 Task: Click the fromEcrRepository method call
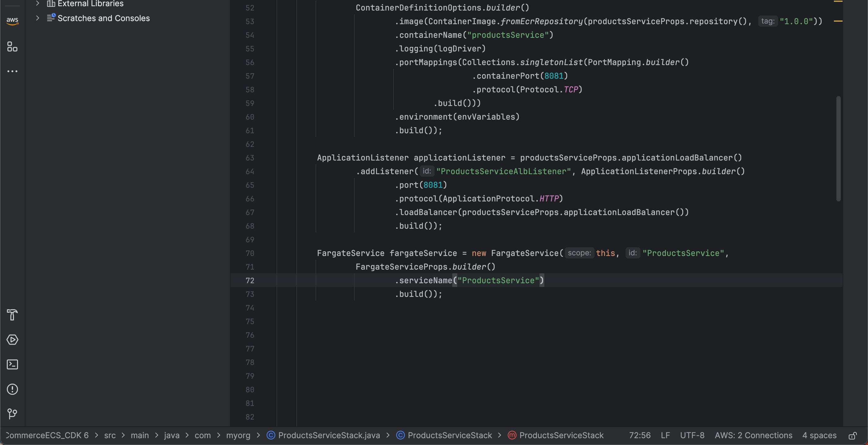click(x=542, y=22)
